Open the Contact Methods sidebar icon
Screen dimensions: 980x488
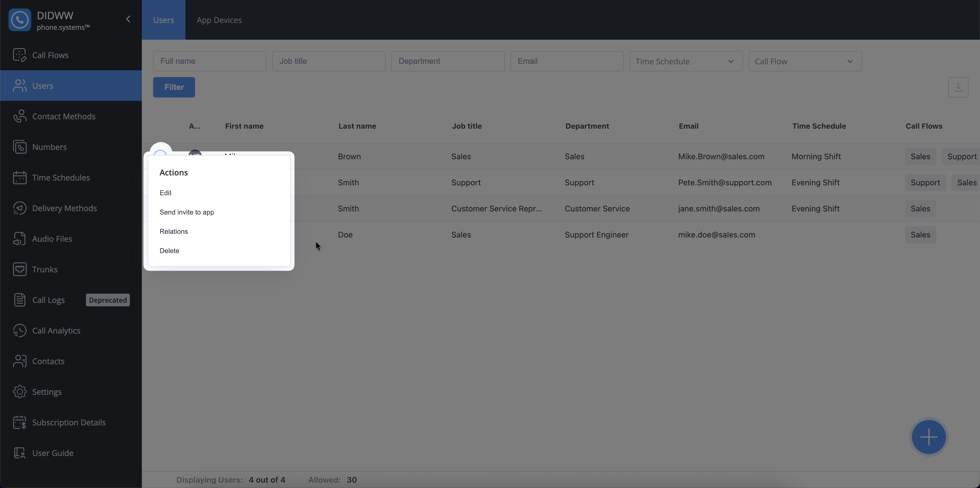[19, 116]
